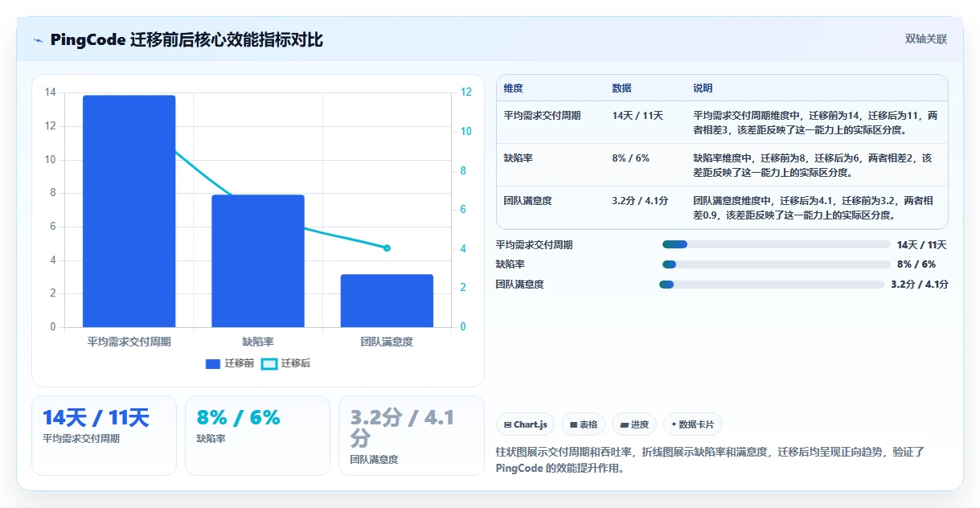Toggle the 迁移后 legend swatch
The image size is (980, 508).
269,364
